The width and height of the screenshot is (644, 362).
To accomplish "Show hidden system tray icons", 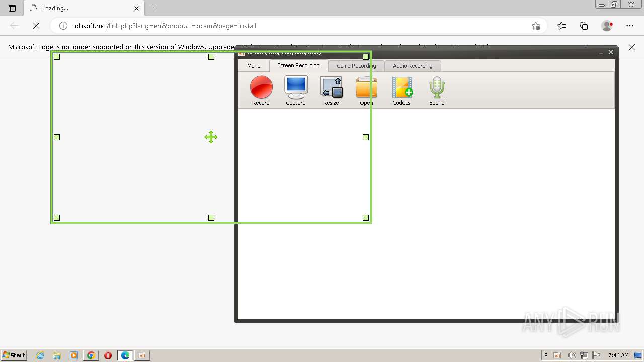I will 546,355.
